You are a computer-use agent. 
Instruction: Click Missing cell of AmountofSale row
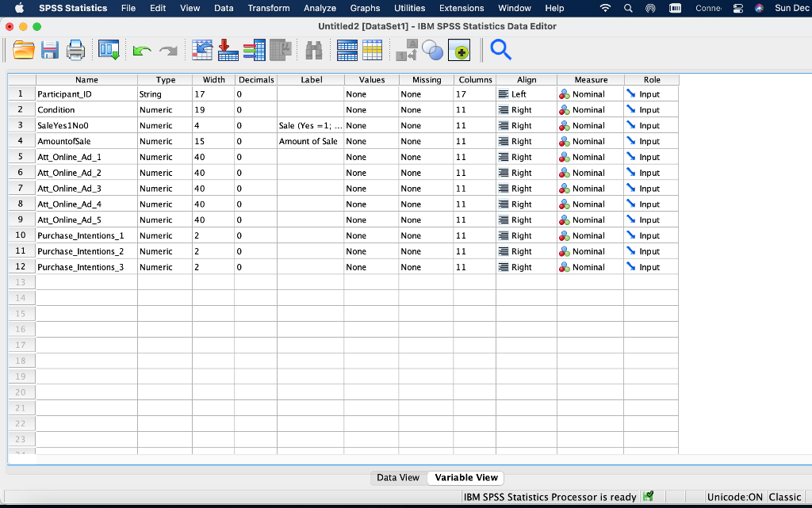pyautogui.click(x=426, y=141)
